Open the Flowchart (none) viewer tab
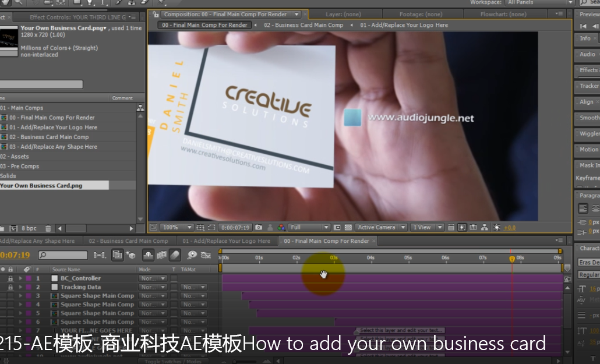The width and height of the screenshot is (600, 364). click(x=503, y=15)
